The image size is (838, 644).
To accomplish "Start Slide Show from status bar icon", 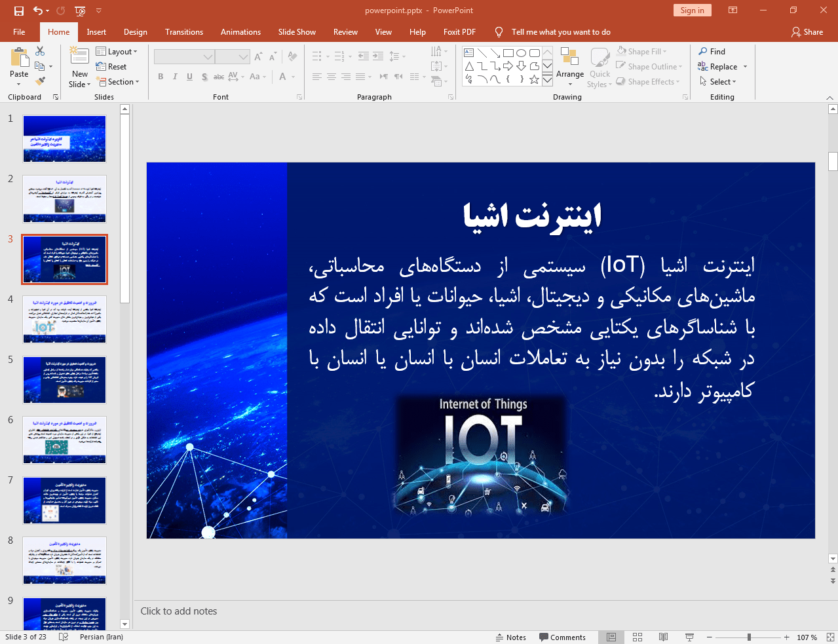I will pyautogui.click(x=689, y=637).
